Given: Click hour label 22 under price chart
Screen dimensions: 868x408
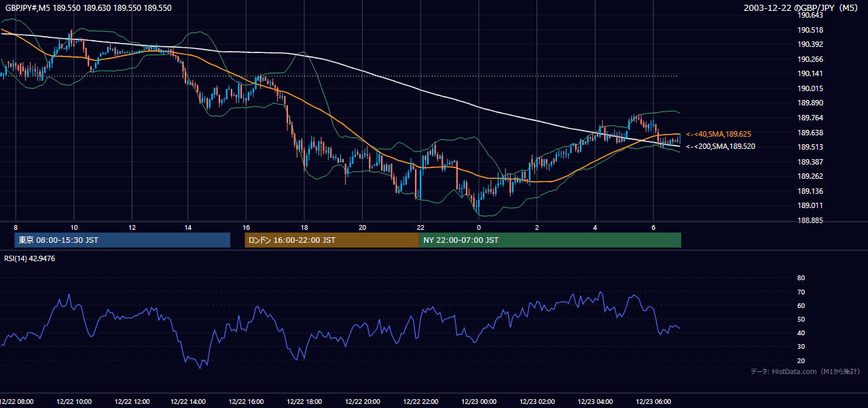Looking at the screenshot, I should pyautogui.click(x=421, y=227).
